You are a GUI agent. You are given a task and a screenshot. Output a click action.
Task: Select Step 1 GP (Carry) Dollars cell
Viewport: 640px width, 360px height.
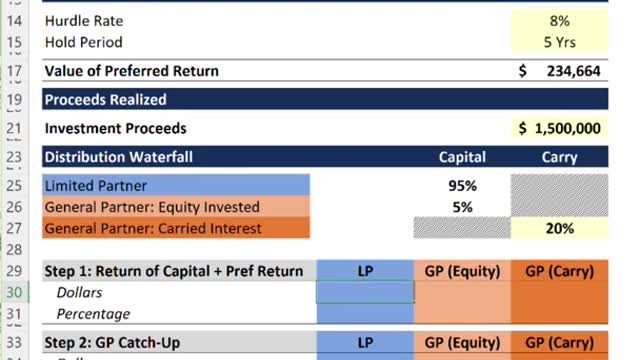point(559,292)
